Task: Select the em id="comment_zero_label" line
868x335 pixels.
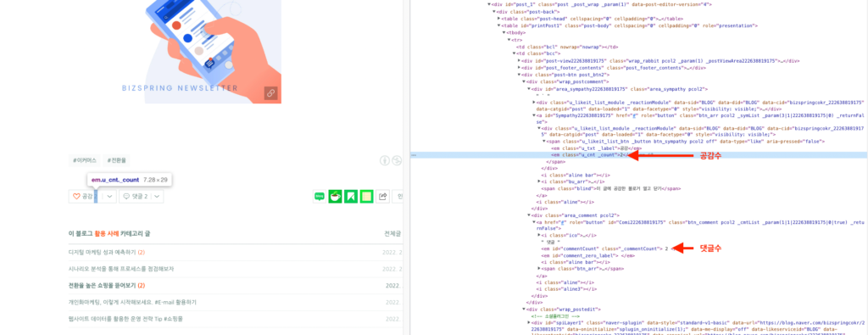Action: pyautogui.click(x=588, y=255)
